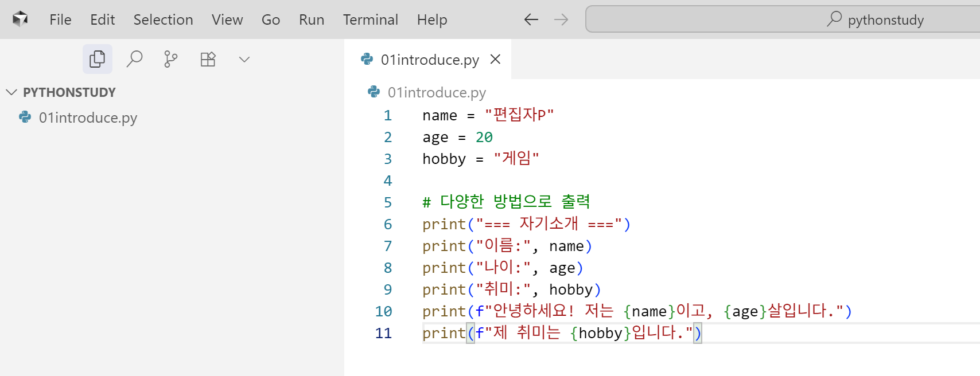Open the View menu
Viewport: 980px width, 376px height.
point(227,19)
